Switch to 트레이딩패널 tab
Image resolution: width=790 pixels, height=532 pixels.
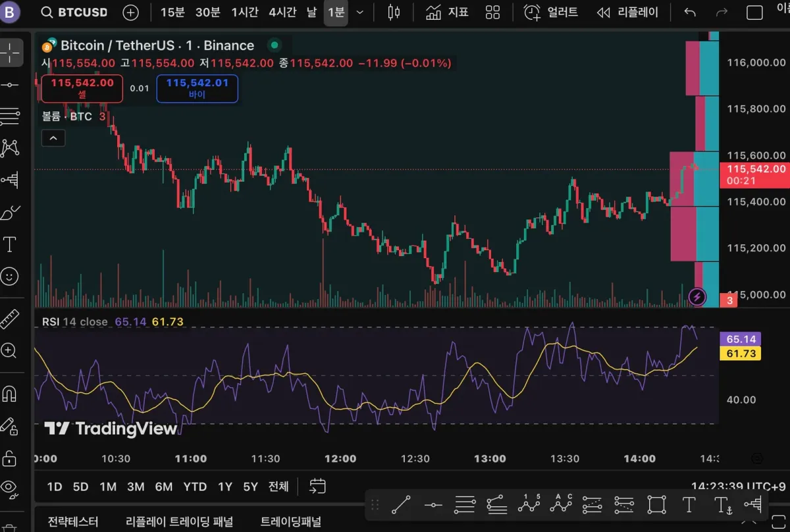pyautogui.click(x=290, y=522)
